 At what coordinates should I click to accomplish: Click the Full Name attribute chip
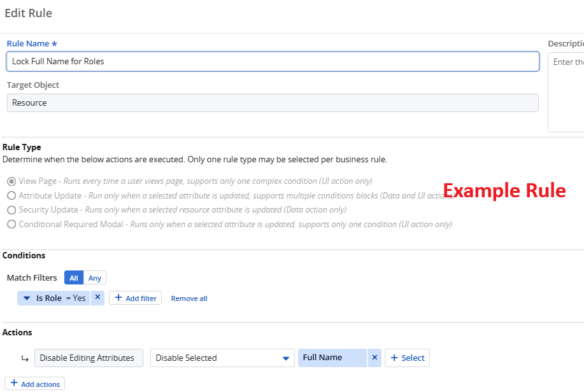point(332,358)
